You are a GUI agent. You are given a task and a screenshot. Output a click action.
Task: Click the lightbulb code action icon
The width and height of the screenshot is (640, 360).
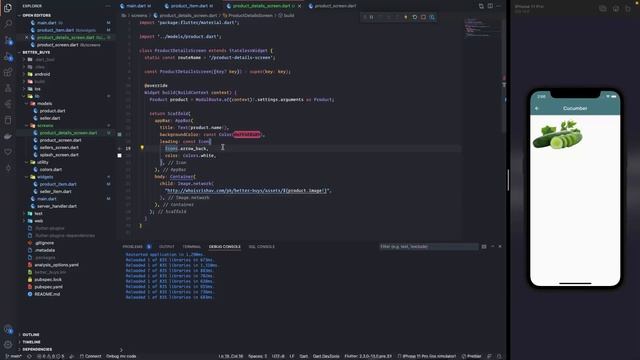[142, 148]
